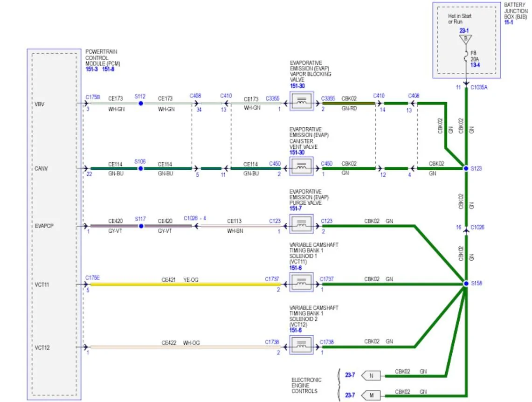Click the M off-page connector arrow
This screenshot has width=532, height=402.
[x=371, y=395]
